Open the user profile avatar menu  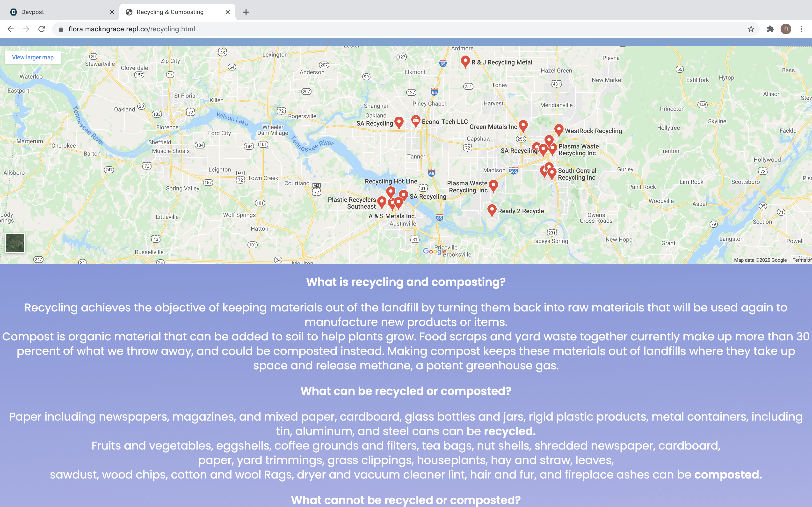pyautogui.click(x=785, y=29)
